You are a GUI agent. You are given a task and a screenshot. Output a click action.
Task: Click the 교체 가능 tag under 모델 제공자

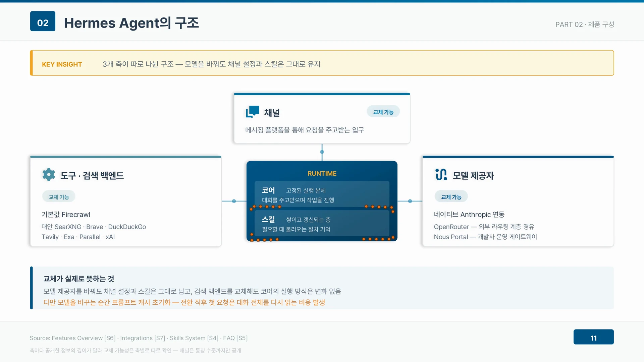click(x=451, y=197)
